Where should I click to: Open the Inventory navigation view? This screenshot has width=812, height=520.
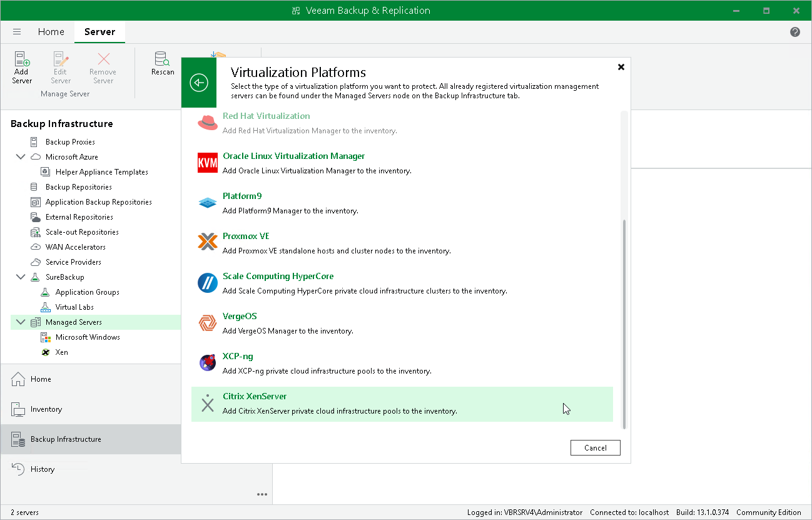point(91,409)
